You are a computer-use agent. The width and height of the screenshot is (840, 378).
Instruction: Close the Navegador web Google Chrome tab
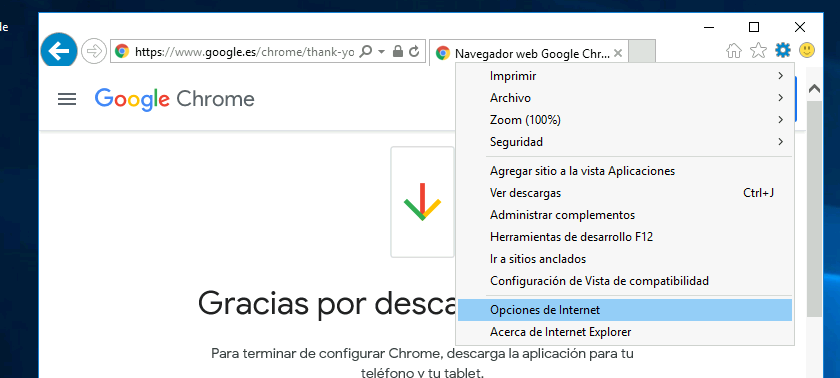[618, 53]
